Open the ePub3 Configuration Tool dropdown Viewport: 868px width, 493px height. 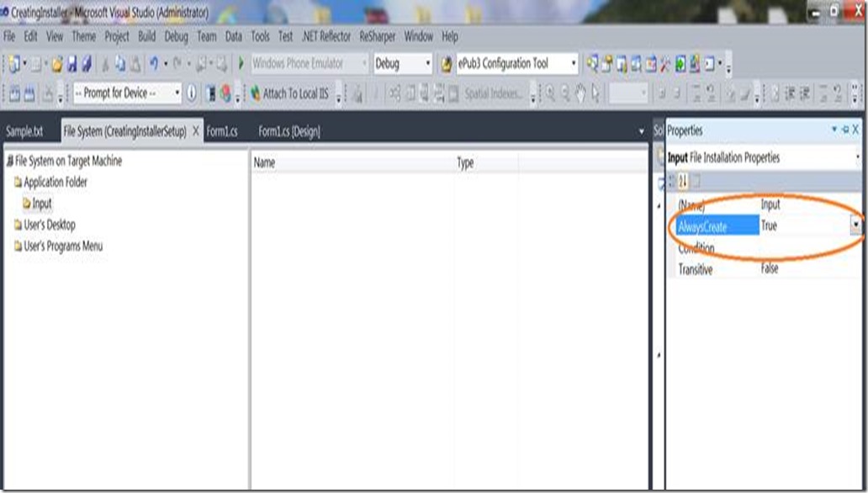[574, 64]
